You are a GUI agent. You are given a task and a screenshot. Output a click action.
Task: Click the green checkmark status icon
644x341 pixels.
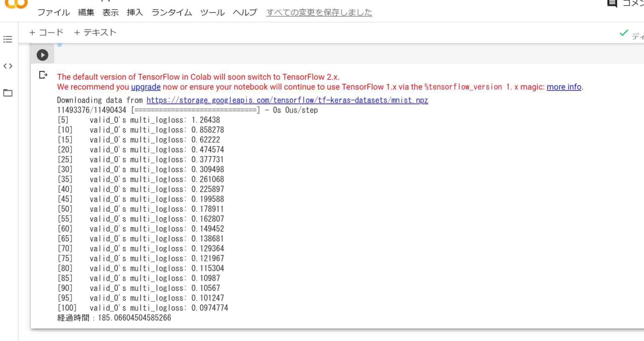[x=623, y=32]
